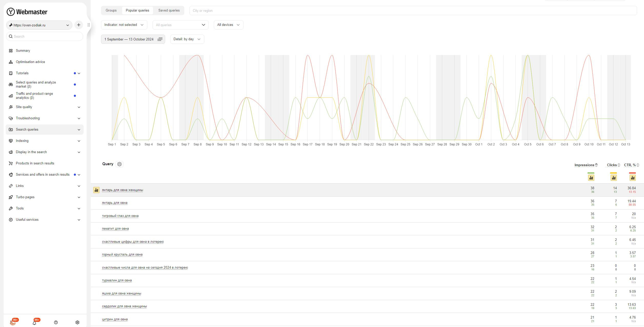Toggle Impressions chart line button
The image size is (644, 327).
point(591,177)
